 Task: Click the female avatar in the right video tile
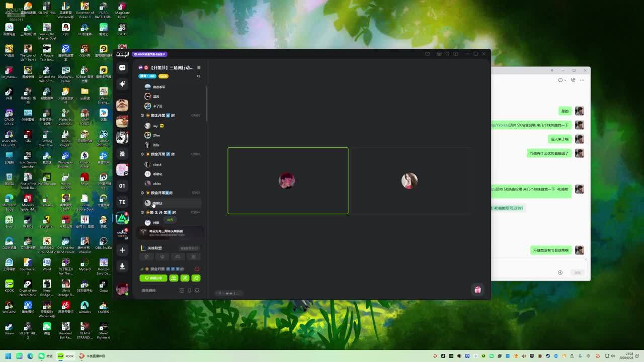pos(410,180)
